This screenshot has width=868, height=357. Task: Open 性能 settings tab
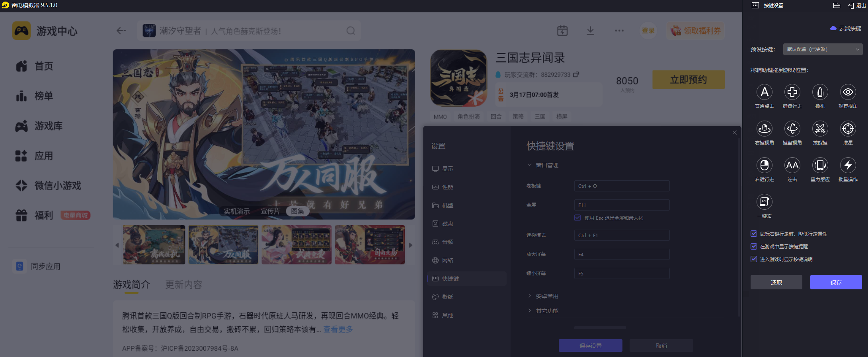coord(466,187)
